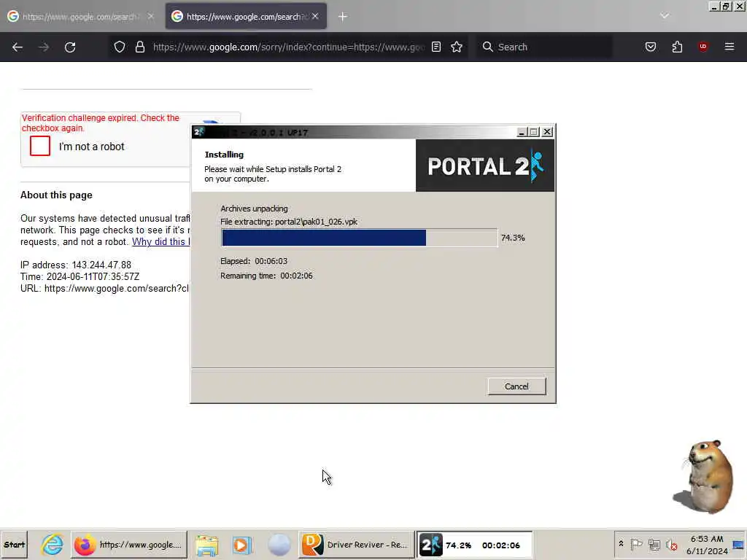Check the I'm not a robot checkbox
The width and height of the screenshot is (747, 560).
point(40,146)
